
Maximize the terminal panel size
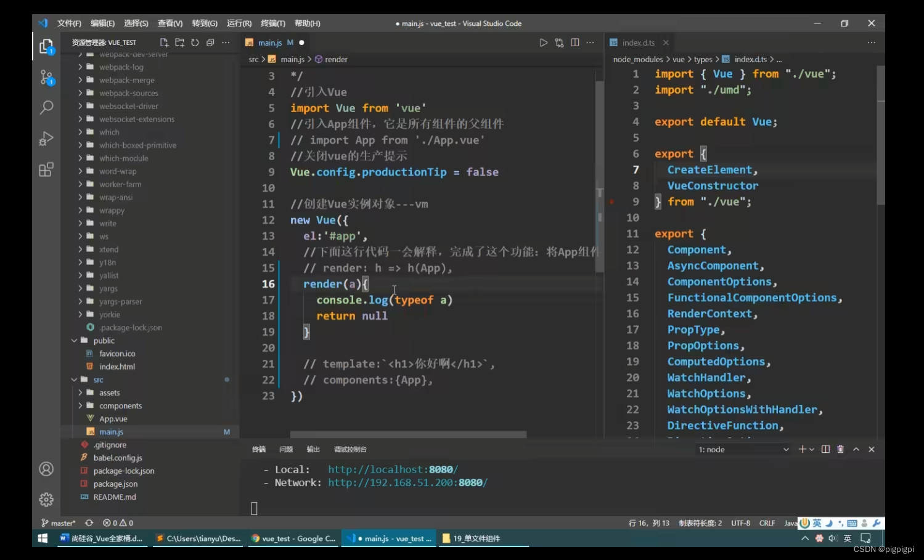(x=856, y=449)
